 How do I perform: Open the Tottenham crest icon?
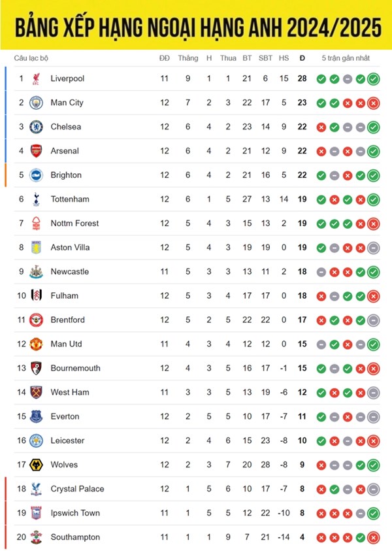click(x=36, y=199)
